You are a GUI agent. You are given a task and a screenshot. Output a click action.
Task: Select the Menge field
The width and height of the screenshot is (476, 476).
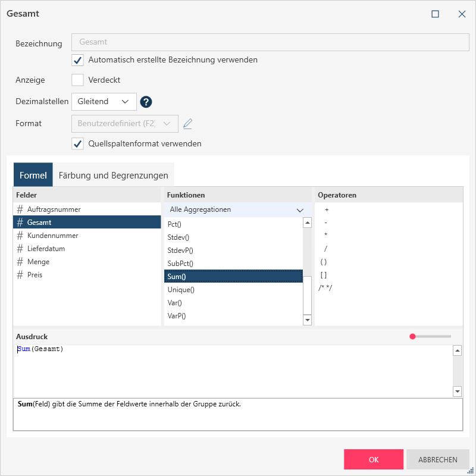(x=38, y=262)
